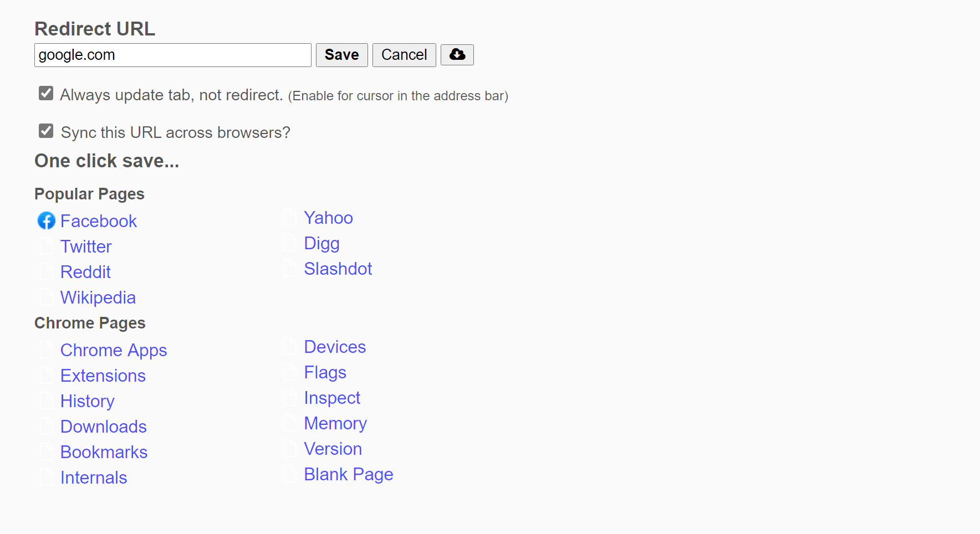980x534 pixels.
Task: Click the page icon next to Devices
Action: [290, 346]
